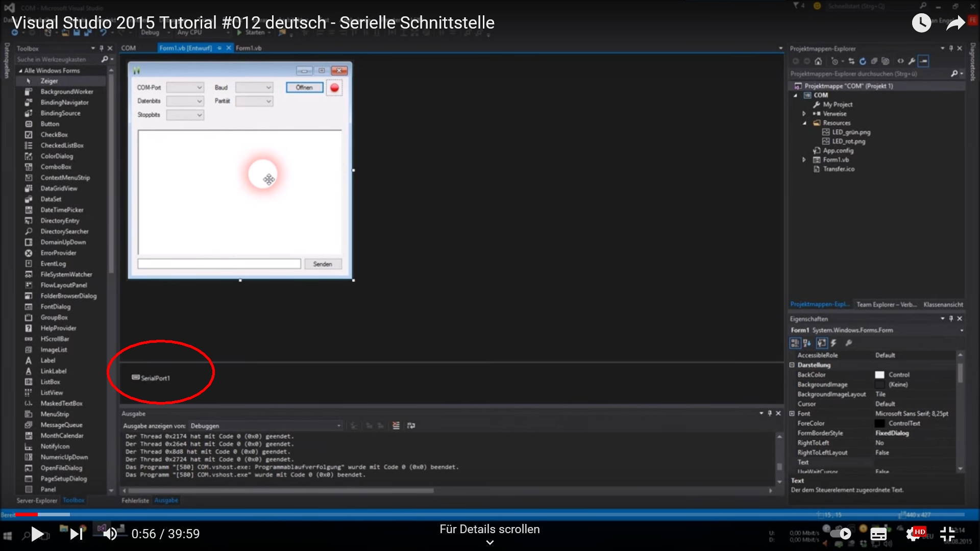The image size is (980, 551).
Task: Toggle preview selected items button
Action: coord(923,61)
